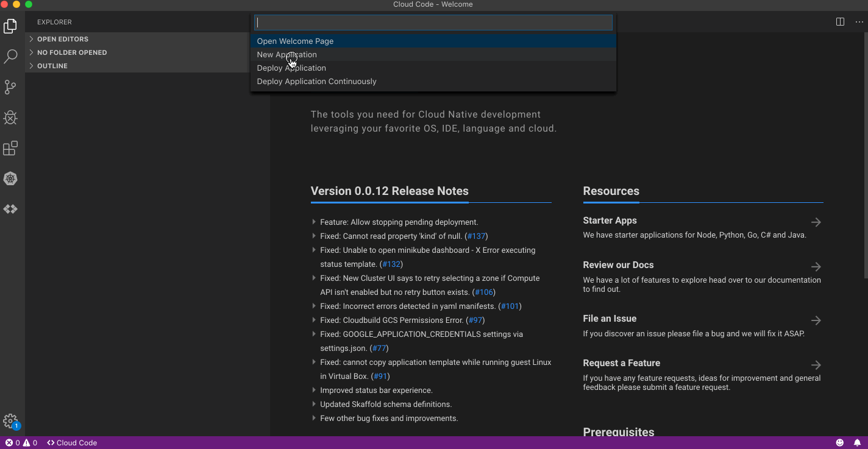Screen dimensions: 868x449
Task: Focus the command palette input field
Action: [x=433, y=23]
